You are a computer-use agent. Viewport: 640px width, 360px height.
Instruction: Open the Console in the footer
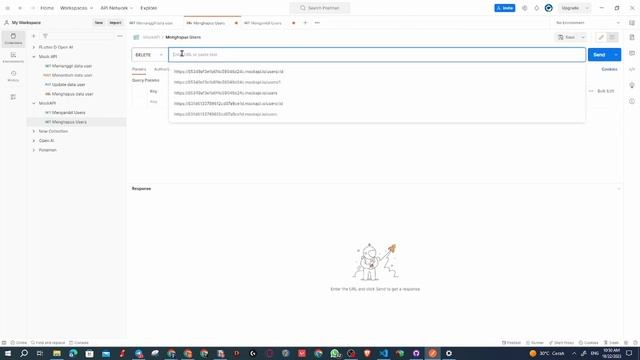click(x=79, y=343)
